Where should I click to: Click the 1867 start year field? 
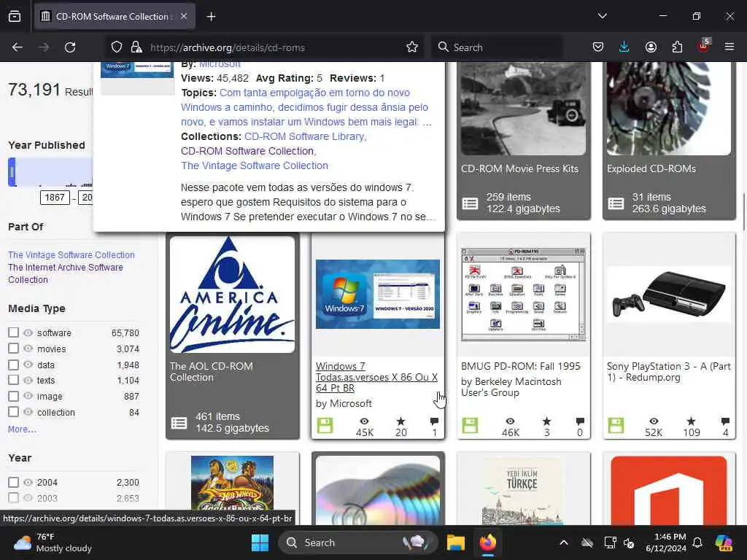55,197
